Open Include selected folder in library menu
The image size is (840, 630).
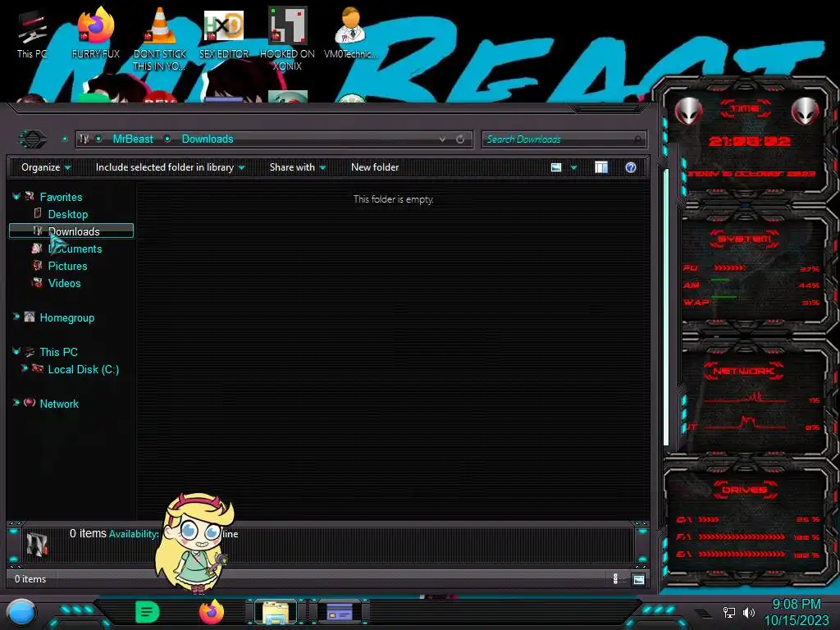click(170, 167)
